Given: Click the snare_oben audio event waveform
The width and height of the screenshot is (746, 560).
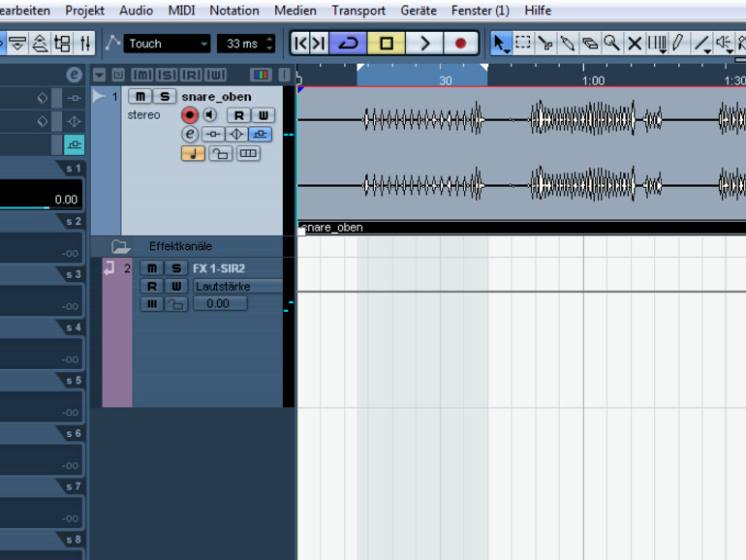Looking at the screenshot, I should pyautogui.click(x=521, y=153).
